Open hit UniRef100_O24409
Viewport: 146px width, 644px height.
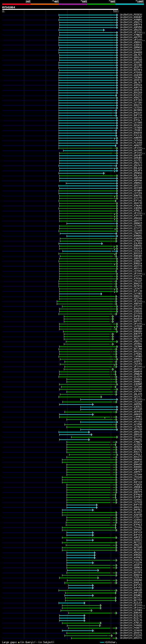(131, 631)
